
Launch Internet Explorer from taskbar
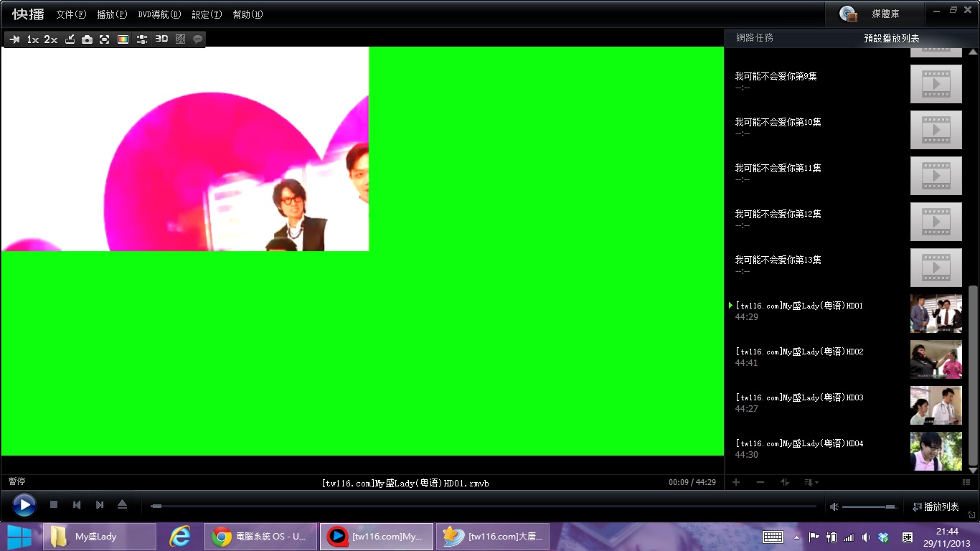(x=179, y=537)
